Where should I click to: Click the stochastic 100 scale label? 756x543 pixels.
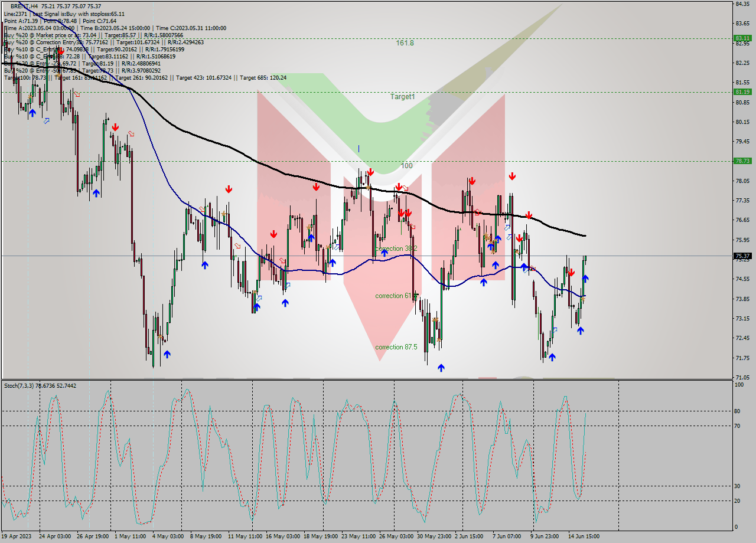[x=739, y=384]
